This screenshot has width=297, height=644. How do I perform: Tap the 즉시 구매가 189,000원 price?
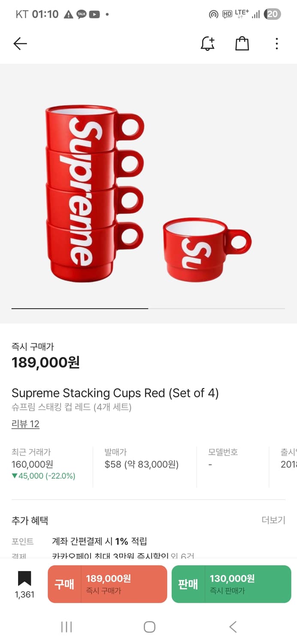point(45,362)
